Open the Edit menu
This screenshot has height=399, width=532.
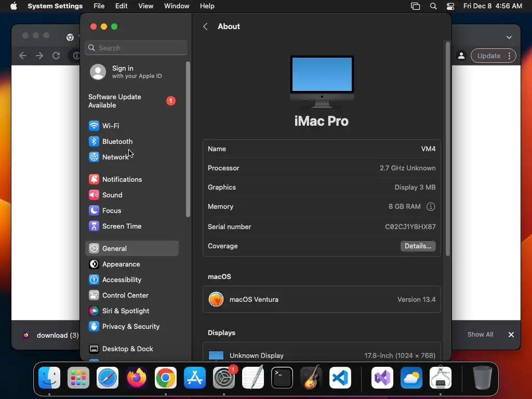point(121,6)
